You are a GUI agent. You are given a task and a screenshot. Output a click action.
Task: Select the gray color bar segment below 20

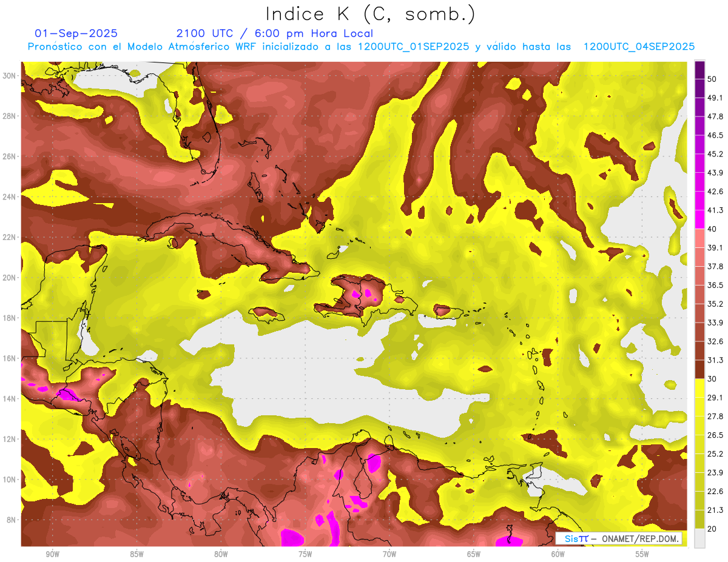[699, 538]
